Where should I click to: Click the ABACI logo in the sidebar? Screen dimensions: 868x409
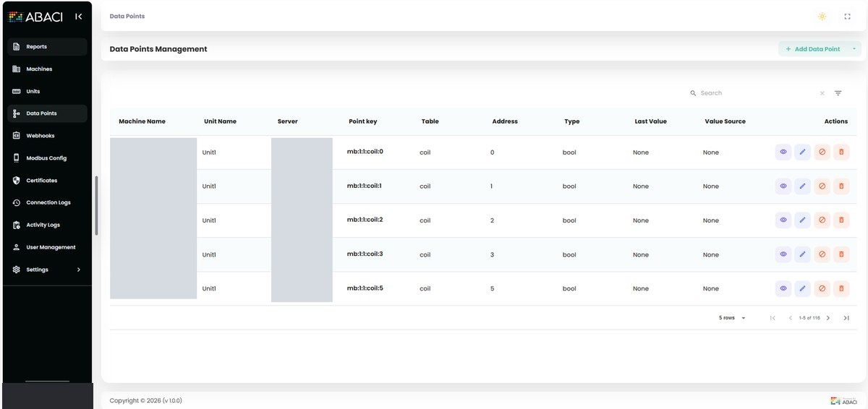(36, 17)
